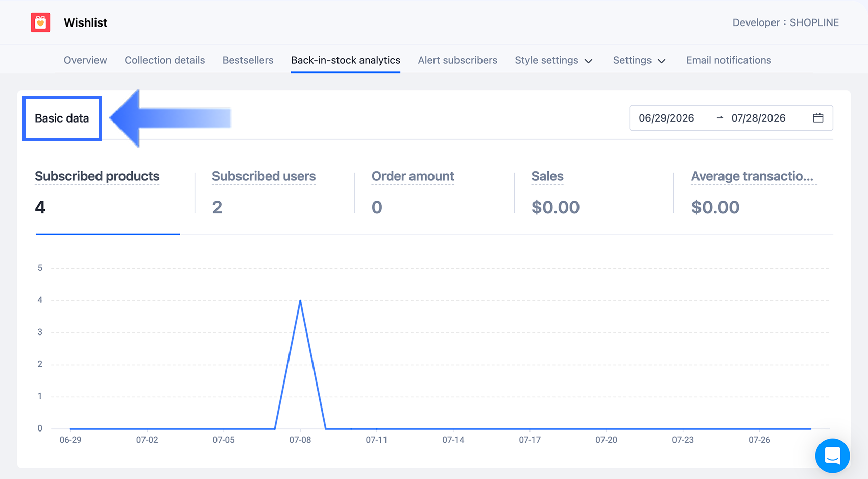This screenshot has height=479, width=868.
Task: Switch to Collection details tab
Action: (164, 60)
